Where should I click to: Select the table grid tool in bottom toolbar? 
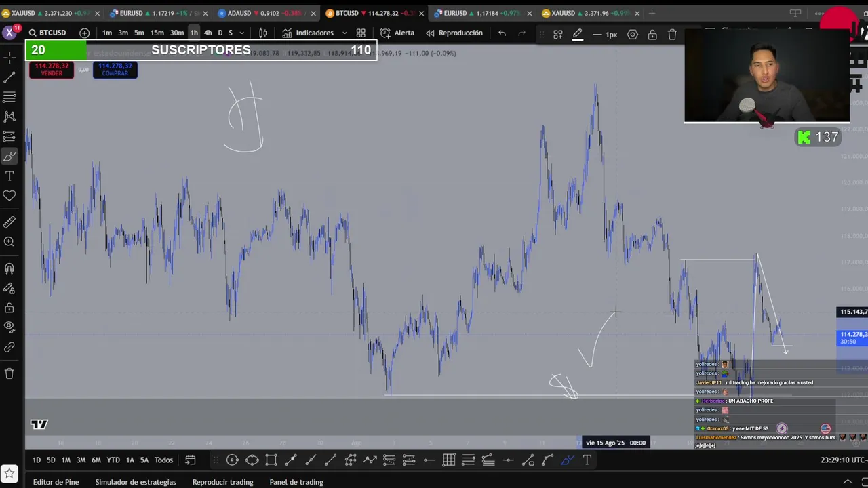pyautogui.click(x=449, y=460)
